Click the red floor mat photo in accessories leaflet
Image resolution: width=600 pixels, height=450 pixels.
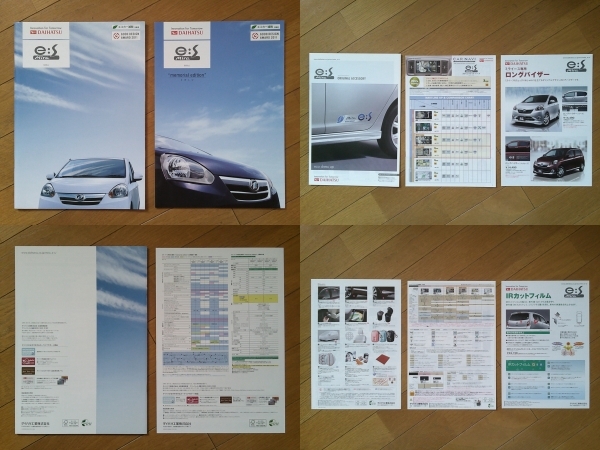pyautogui.click(x=382, y=359)
